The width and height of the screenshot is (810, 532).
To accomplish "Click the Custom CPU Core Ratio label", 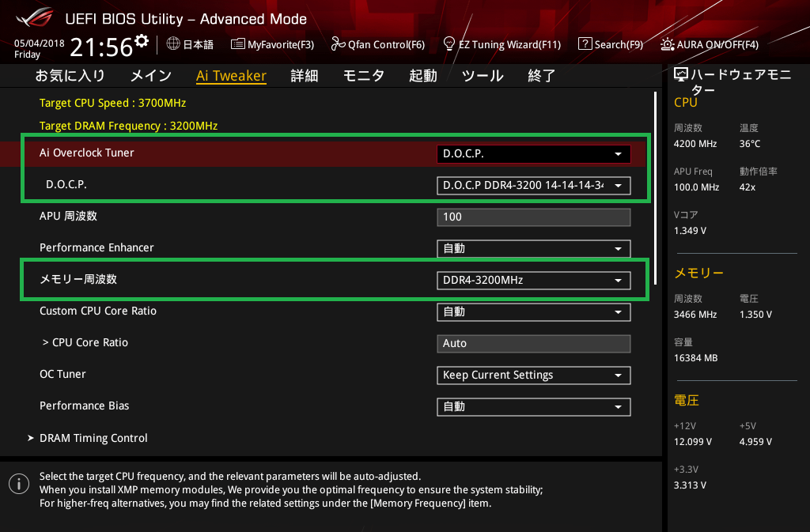I will click(98, 311).
